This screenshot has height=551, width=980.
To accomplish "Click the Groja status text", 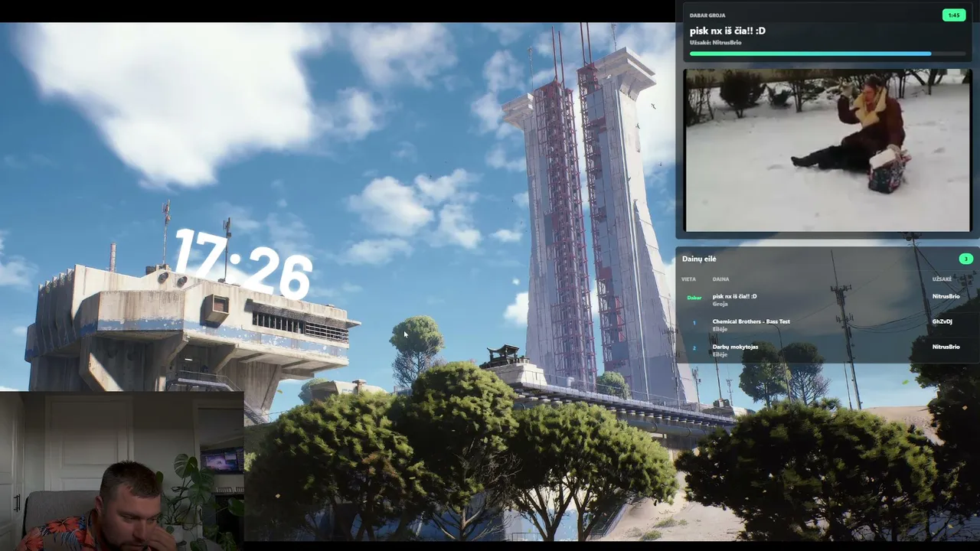I will pos(720,304).
